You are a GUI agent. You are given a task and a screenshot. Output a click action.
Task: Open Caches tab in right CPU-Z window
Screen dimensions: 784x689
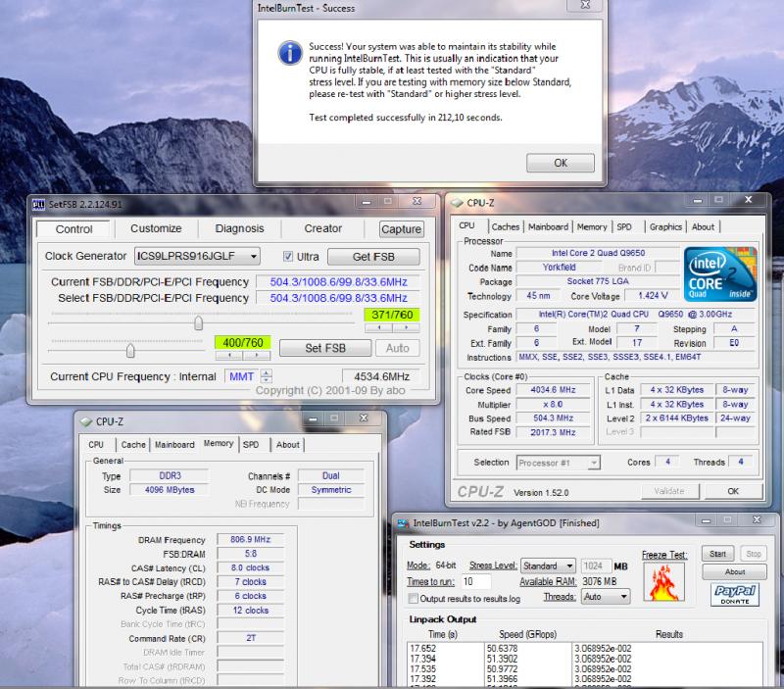click(x=506, y=226)
